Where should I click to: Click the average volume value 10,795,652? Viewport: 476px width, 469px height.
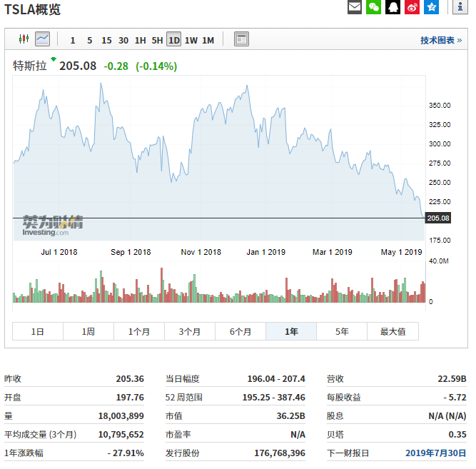[121, 434]
